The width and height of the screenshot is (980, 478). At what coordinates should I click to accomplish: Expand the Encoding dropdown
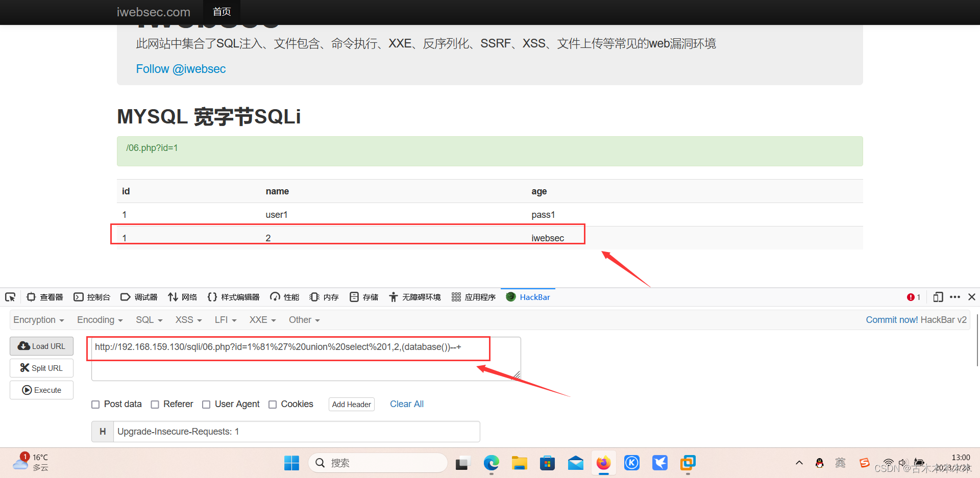(99, 320)
